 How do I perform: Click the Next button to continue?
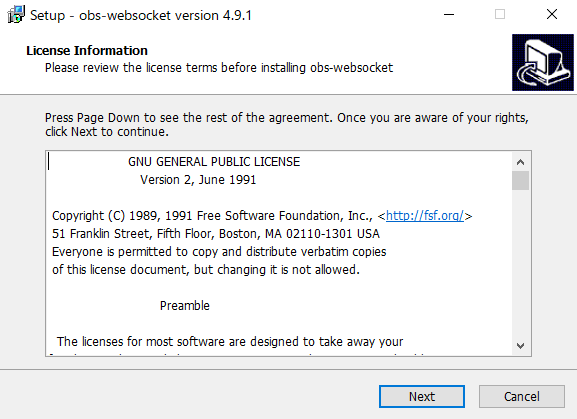(x=422, y=397)
